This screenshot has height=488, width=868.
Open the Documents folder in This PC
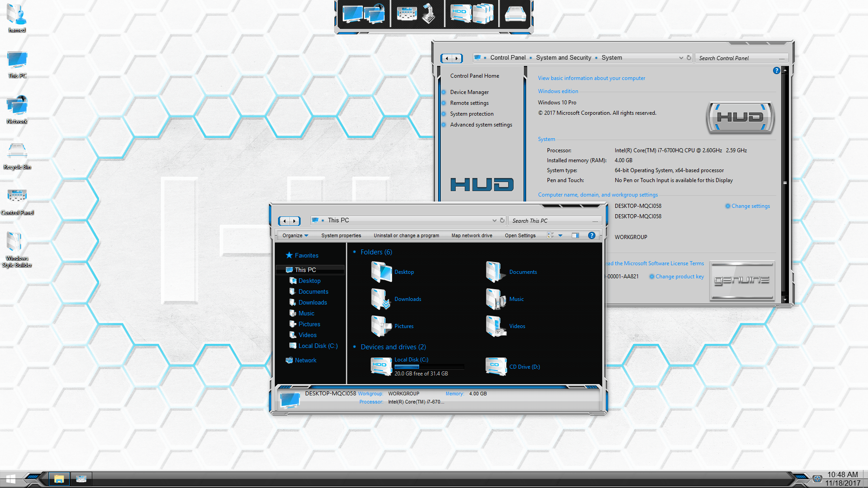[511, 272]
